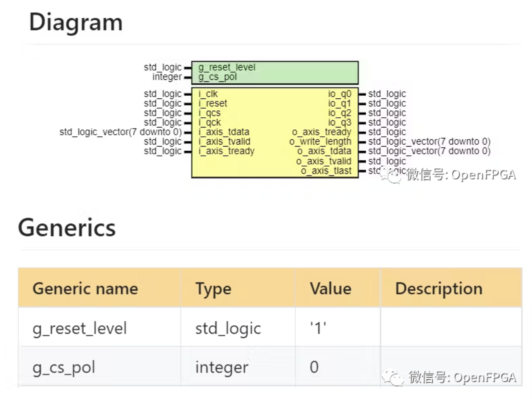Viewport: 532px width, 399px height.
Task: Click the o_axis_tvalid output port
Action: [324, 161]
